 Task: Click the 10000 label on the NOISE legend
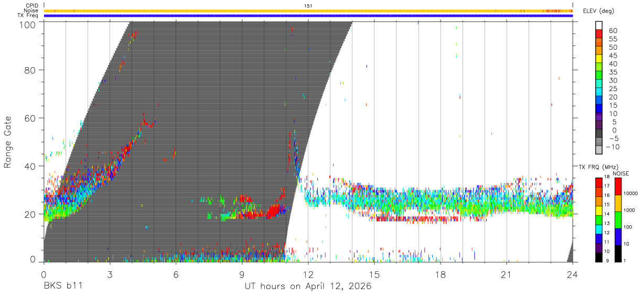coord(631,194)
